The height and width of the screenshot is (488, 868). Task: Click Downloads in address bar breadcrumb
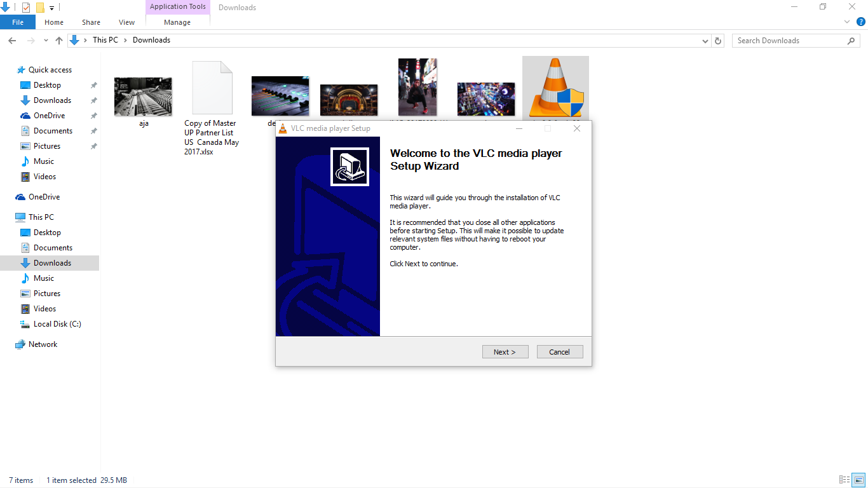pyautogui.click(x=151, y=40)
